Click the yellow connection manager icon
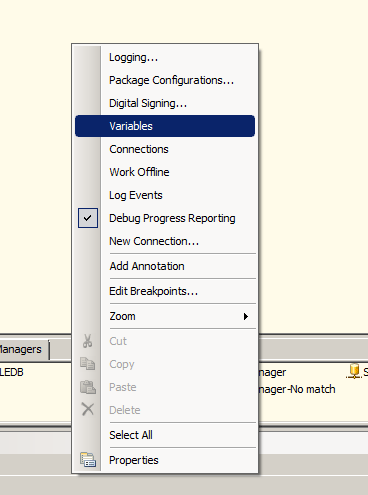368x495 pixels. 354,371
